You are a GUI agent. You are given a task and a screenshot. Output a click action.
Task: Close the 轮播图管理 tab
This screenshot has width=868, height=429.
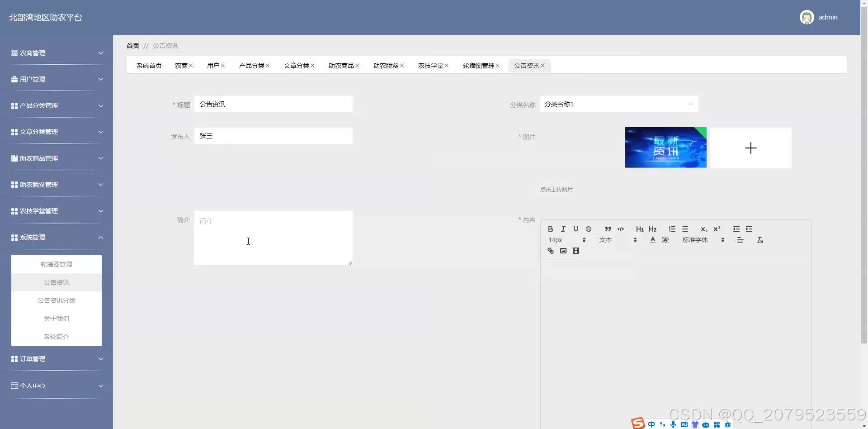(x=498, y=65)
